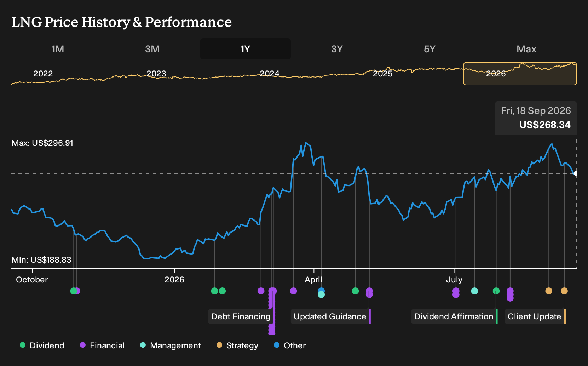Toggle the Other legend filter

point(290,345)
